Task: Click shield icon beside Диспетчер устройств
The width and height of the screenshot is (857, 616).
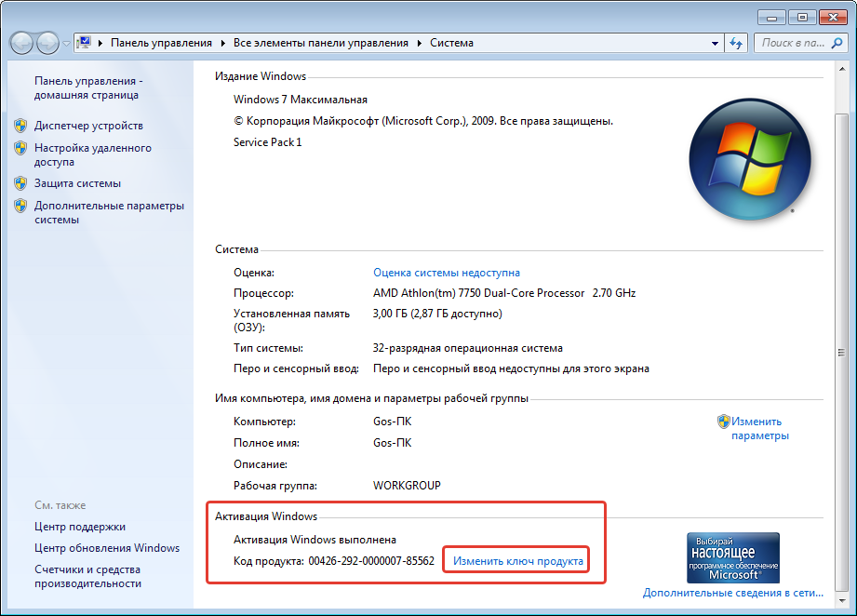Action: (x=20, y=126)
